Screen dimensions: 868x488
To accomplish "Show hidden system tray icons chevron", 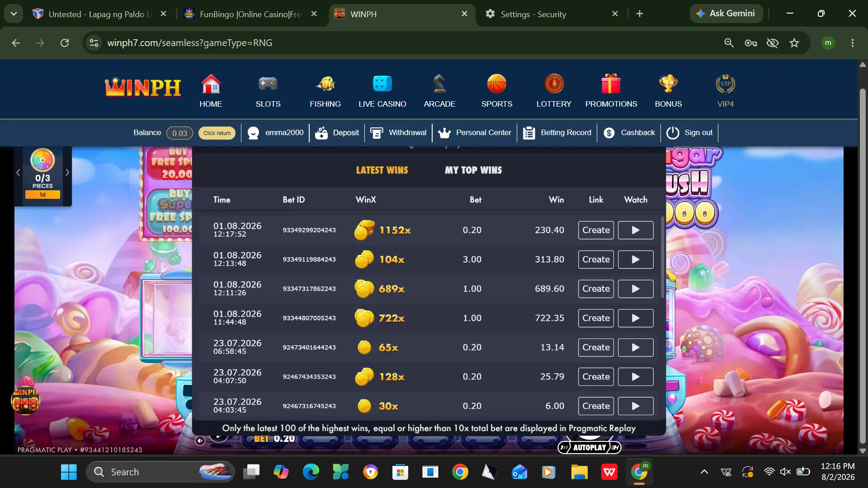I will click(x=704, y=472).
